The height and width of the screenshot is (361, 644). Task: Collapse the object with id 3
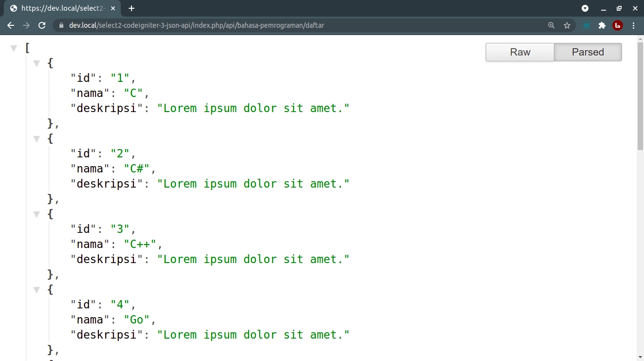[x=37, y=214]
